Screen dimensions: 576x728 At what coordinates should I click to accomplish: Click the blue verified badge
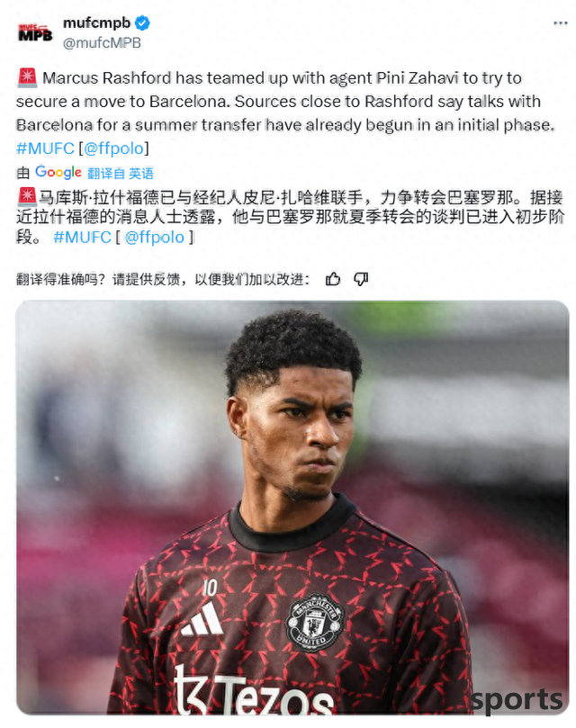(142, 22)
